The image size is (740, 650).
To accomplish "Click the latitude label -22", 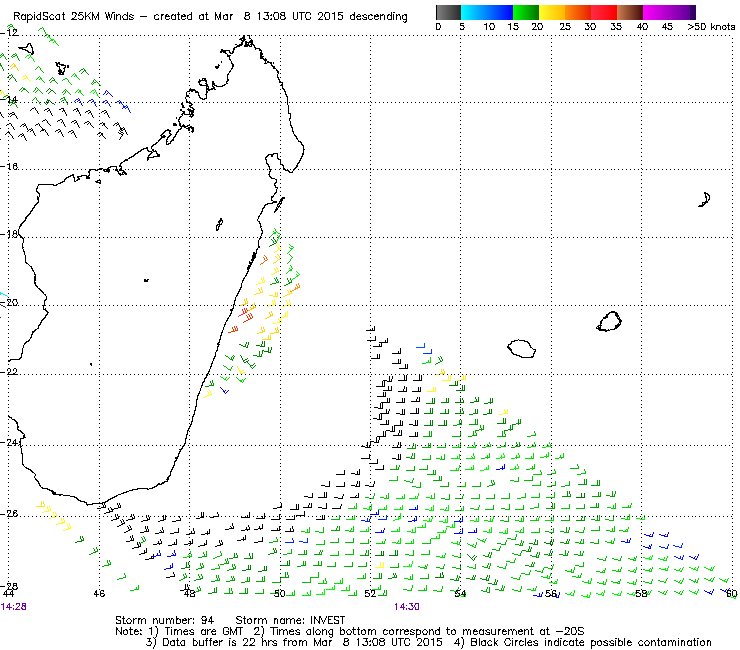I will pos(10,371).
